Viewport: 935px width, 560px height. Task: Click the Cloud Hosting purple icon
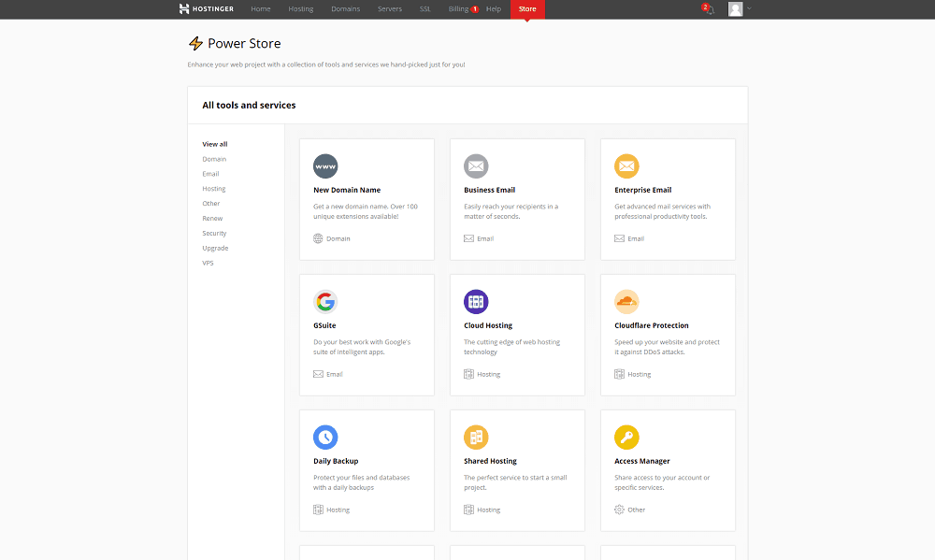pyautogui.click(x=476, y=302)
